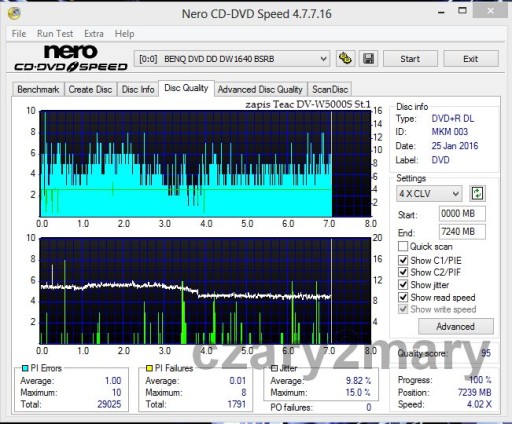This screenshot has width=512, height=424.
Task: Click the Show write speed checkbox
Action: point(403,309)
